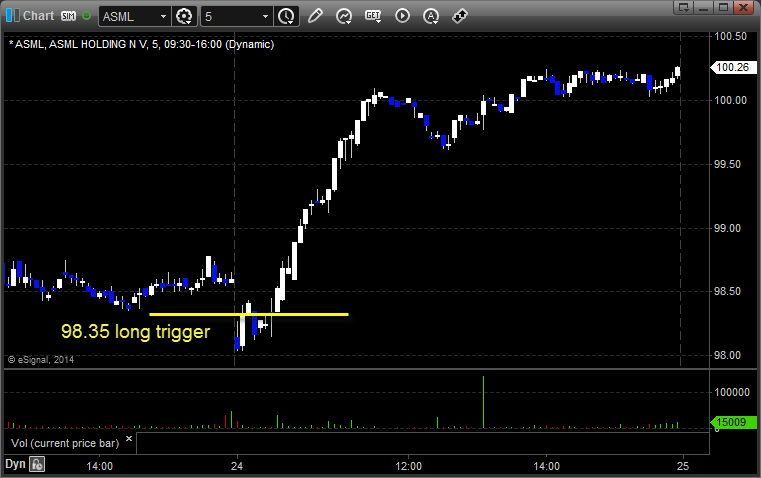
Task: Click the play replay button
Action: (402, 16)
